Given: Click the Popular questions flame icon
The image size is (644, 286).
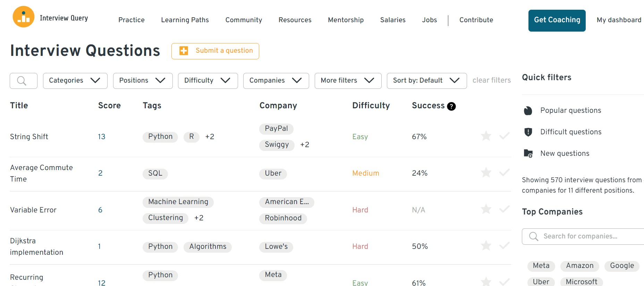Looking at the screenshot, I should [x=528, y=111].
